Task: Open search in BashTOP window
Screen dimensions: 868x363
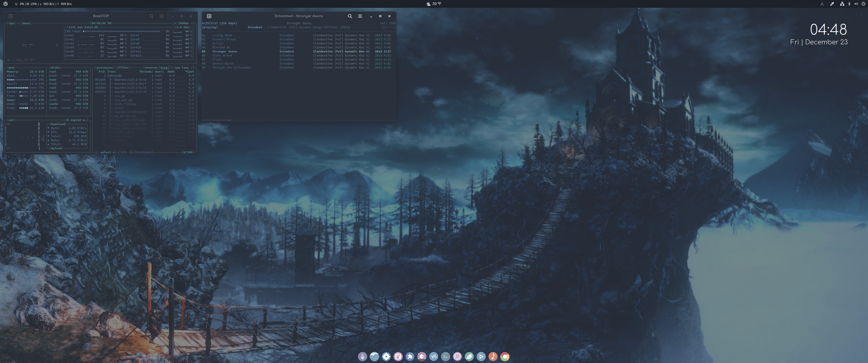Action: coord(151,16)
